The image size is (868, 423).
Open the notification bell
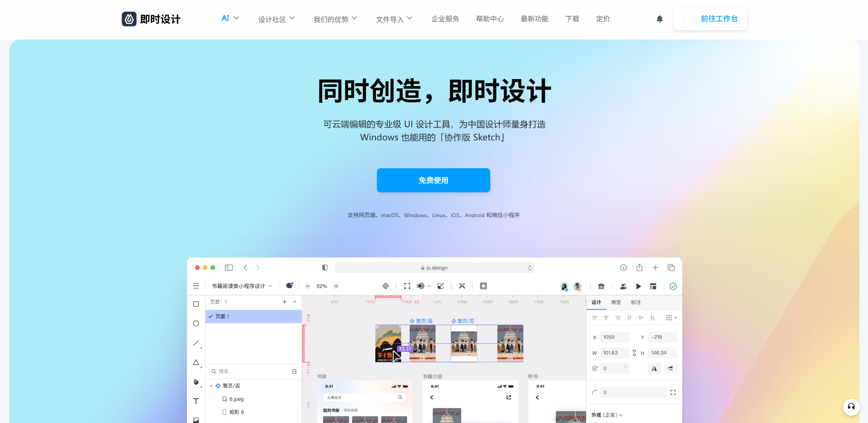click(x=659, y=19)
